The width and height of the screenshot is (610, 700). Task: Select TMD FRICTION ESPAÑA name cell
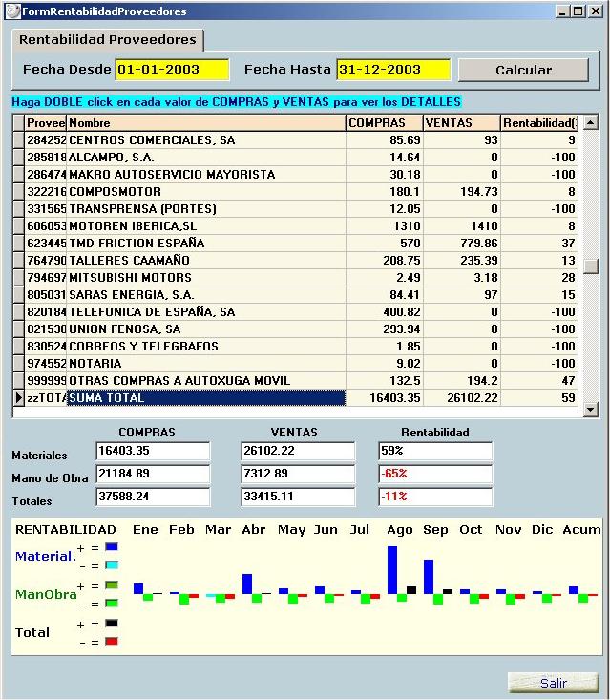click(206, 244)
